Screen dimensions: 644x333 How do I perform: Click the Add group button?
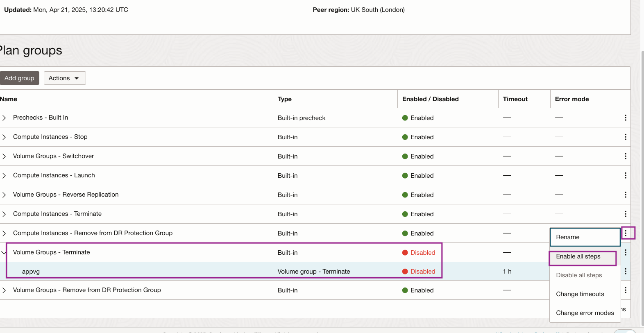coord(20,78)
